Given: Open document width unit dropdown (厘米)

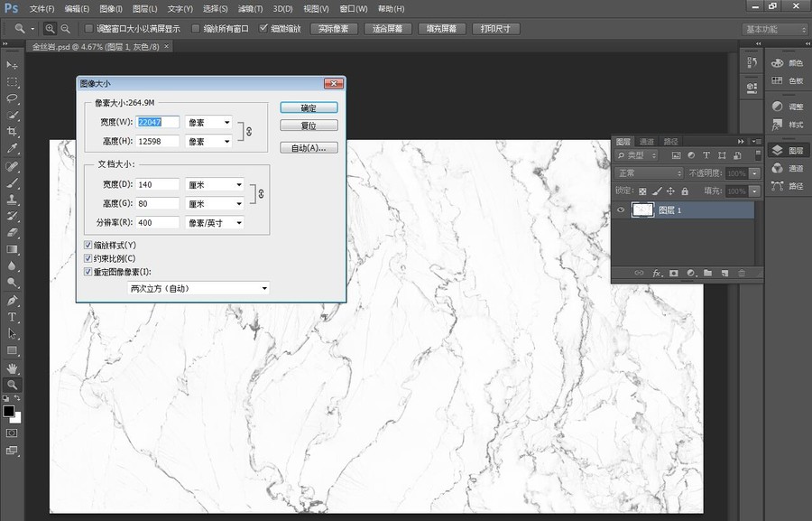Looking at the screenshot, I should [x=215, y=184].
